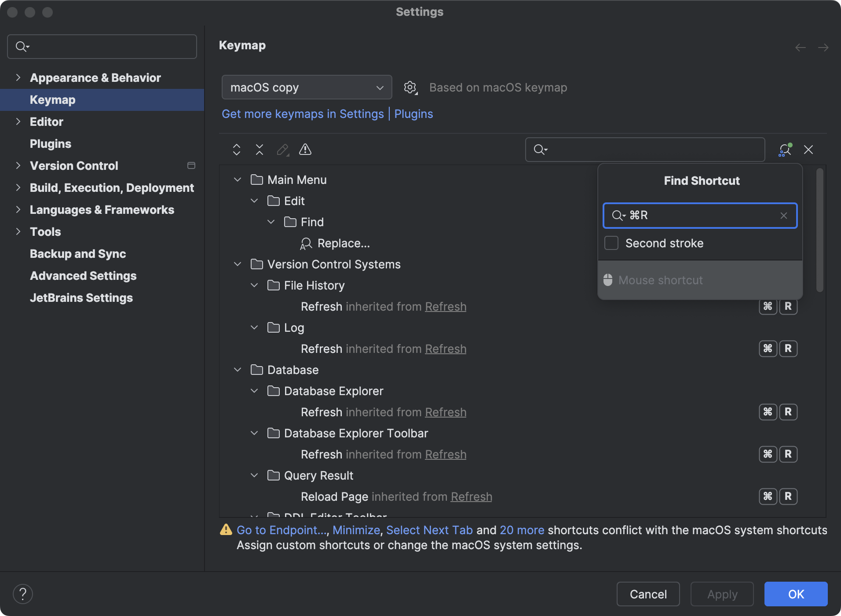Open Advanced Settings from the sidebar
841x616 pixels.
[x=83, y=276]
